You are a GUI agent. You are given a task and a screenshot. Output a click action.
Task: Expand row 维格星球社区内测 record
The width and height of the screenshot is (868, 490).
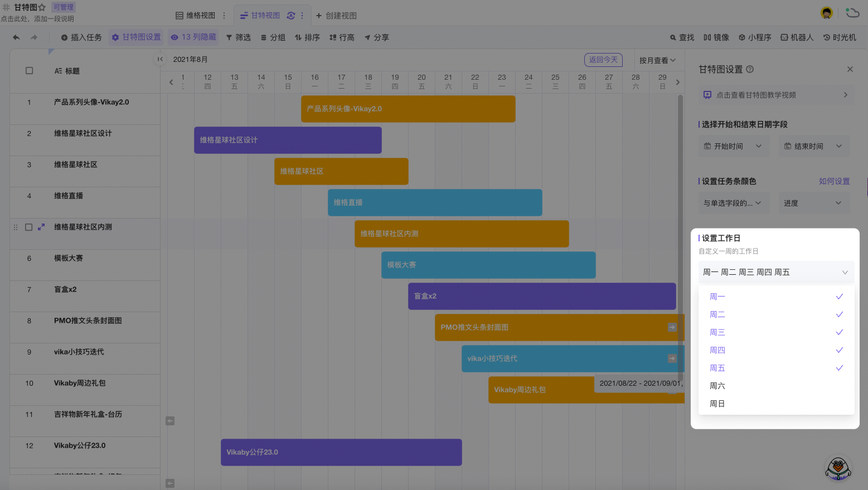point(41,227)
